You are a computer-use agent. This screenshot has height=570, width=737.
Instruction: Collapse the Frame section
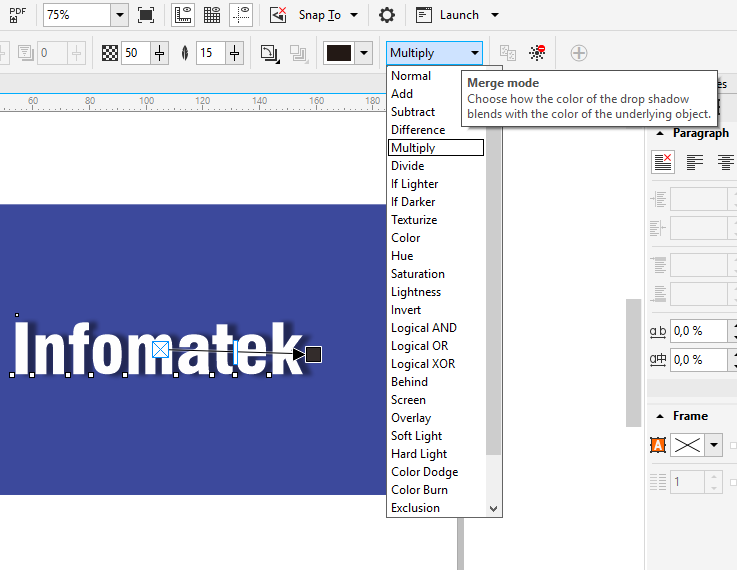(660, 416)
